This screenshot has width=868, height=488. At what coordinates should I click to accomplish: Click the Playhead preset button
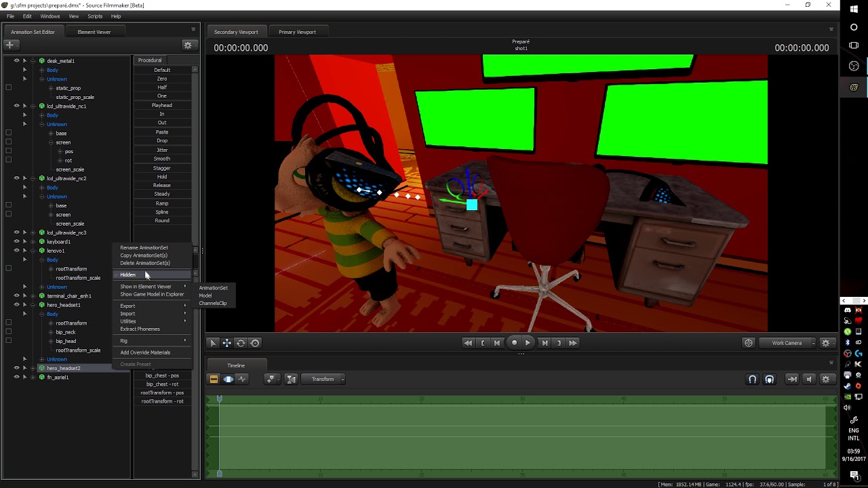[x=162, y=106]
